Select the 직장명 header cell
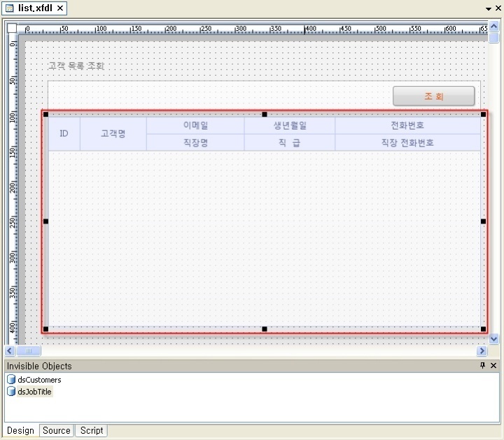This screenshot has height=440, width=504. pyautogui.click(x=195, y=142)
